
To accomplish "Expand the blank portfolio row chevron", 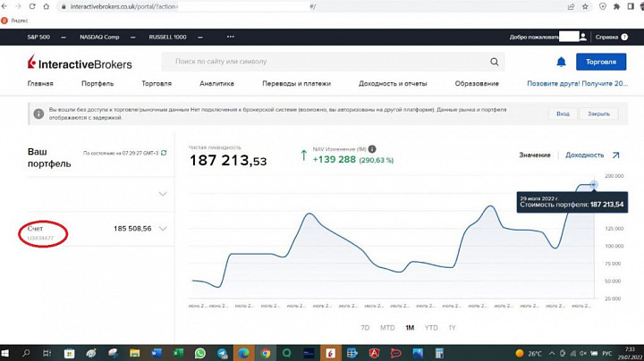I will pos(163,194).
